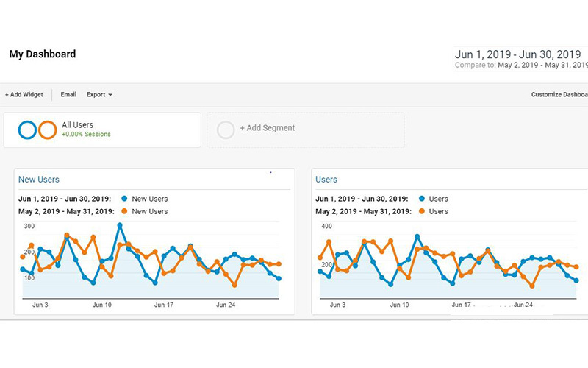This screenshot has width=588, height=368.
Task: Open the Users widget title link
Action: tap(326, 180)
